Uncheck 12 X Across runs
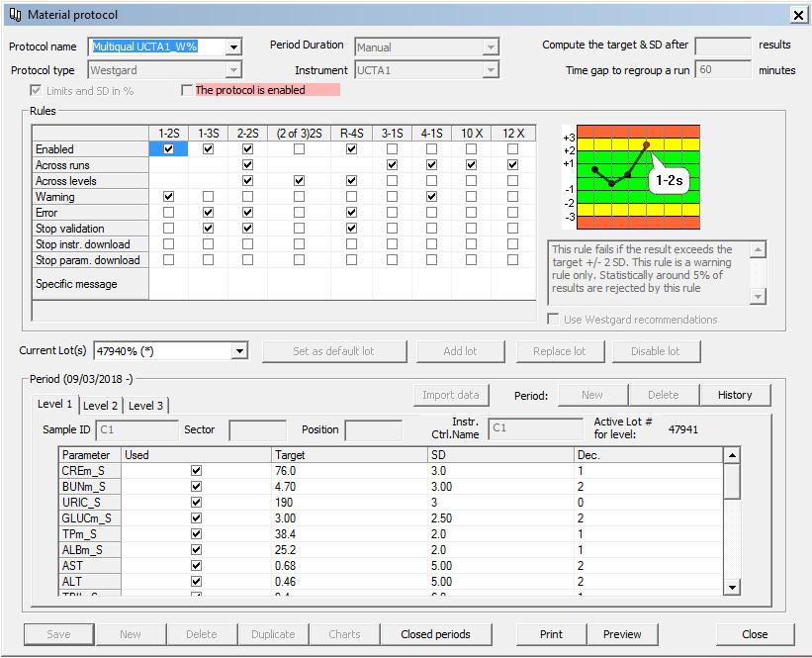This screenshot has width=812, height=658. point(512,165)
